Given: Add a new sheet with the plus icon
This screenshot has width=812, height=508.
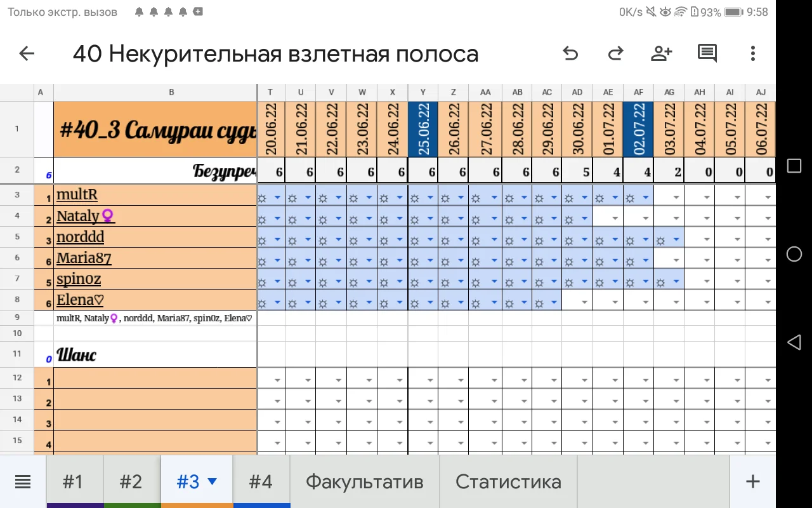Looking at the screenshot, I should pos(752,481).
